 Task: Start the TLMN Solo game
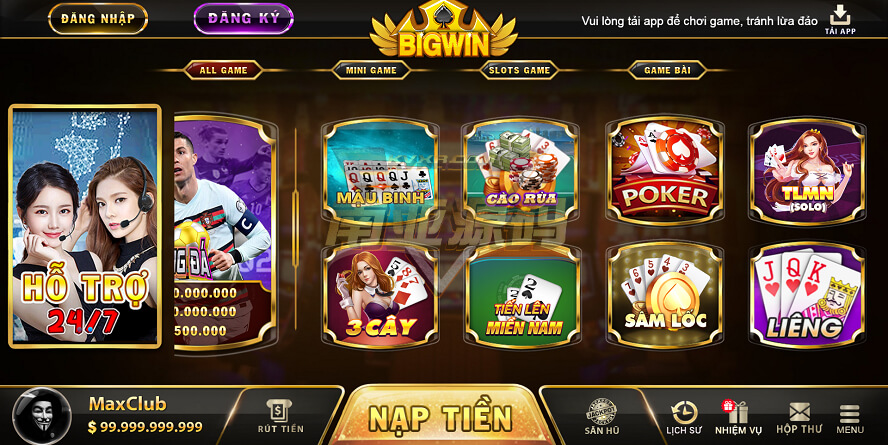[808, 171]
